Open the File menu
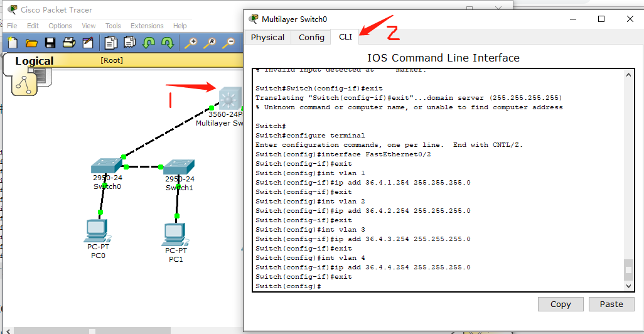Screen dimensions: 644x334 (x=13, y=26)
